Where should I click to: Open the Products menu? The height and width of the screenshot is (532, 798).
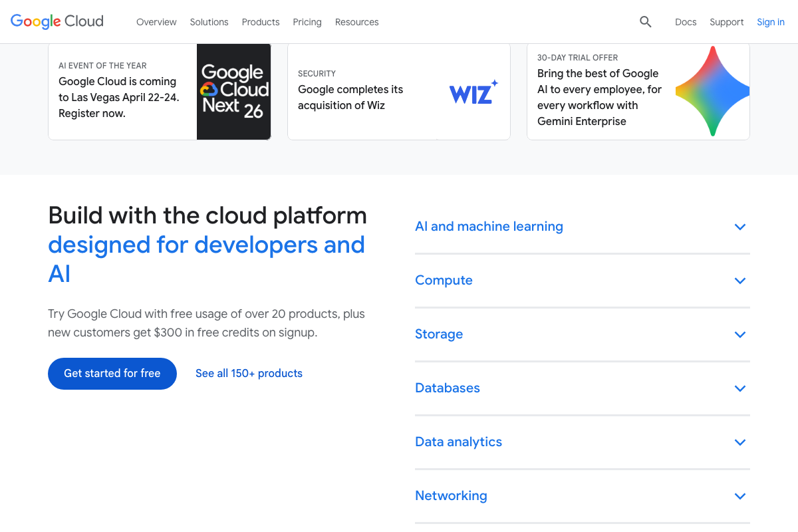coord(261,22)
